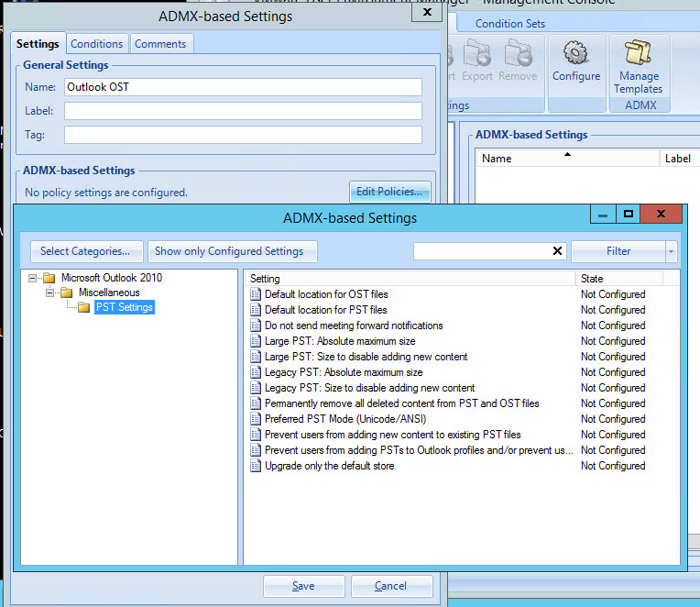This screenshot has height=607, width=700.
Task: Click the Label column header in console
Action: click(x=679, y=159)
